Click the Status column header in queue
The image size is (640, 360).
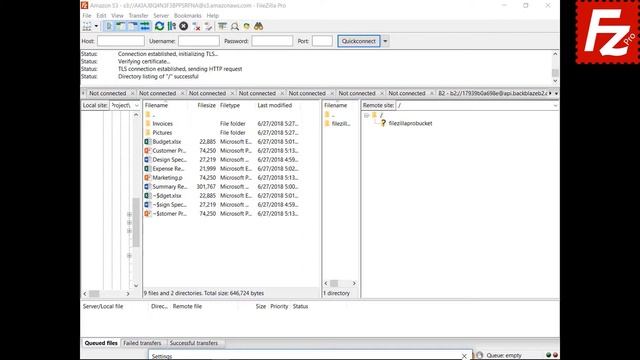(300, 307)
